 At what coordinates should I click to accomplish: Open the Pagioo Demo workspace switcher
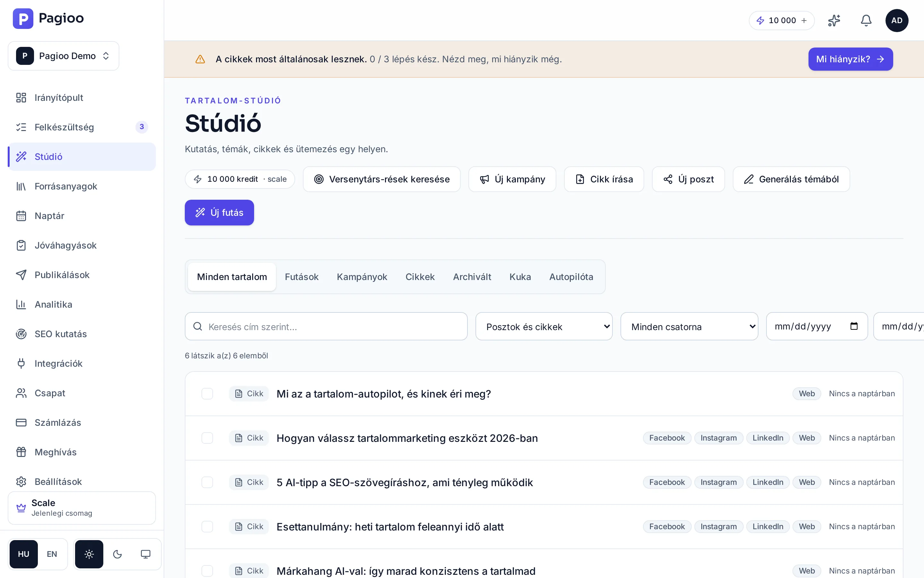pyautogui.click(x=64, y=56)
